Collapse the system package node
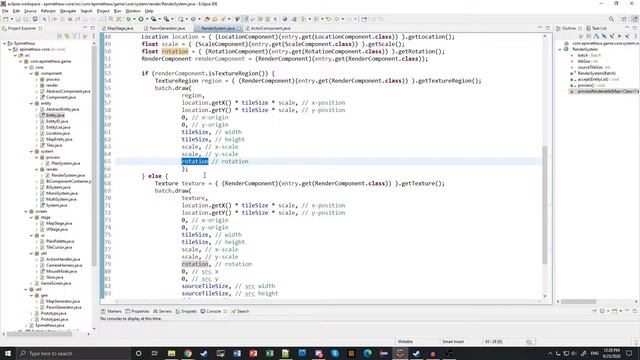 click(31, 151)
